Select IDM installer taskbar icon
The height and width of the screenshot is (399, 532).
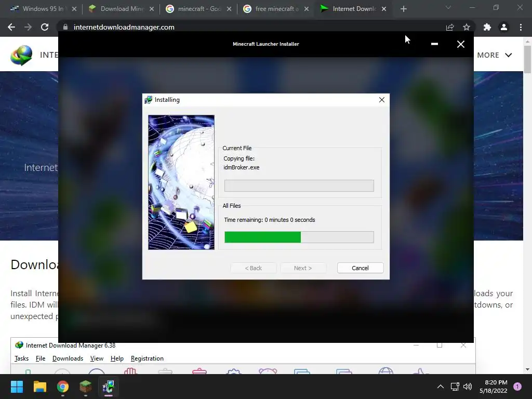click(x=109, y=387)
